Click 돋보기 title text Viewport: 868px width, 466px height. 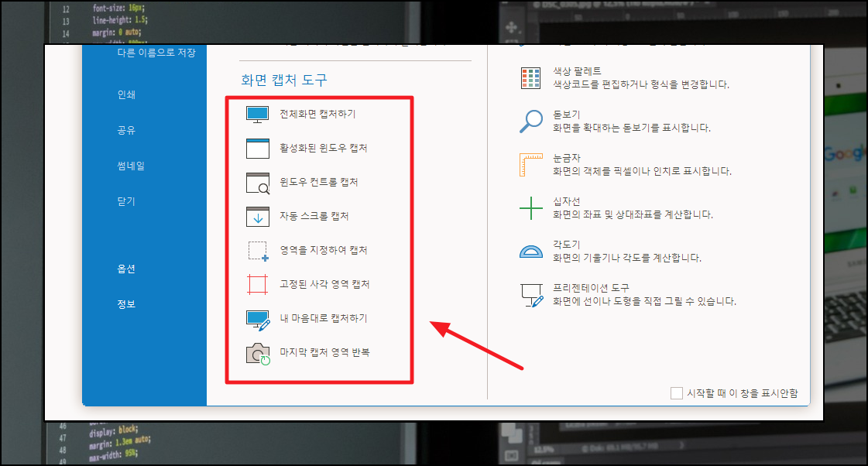566,115
